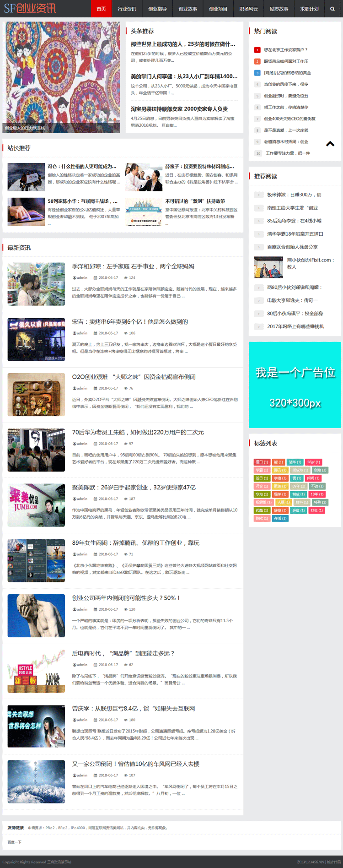
Task: Open recommended read 南理工给大学生发"创业
Action: click(292, 208)
